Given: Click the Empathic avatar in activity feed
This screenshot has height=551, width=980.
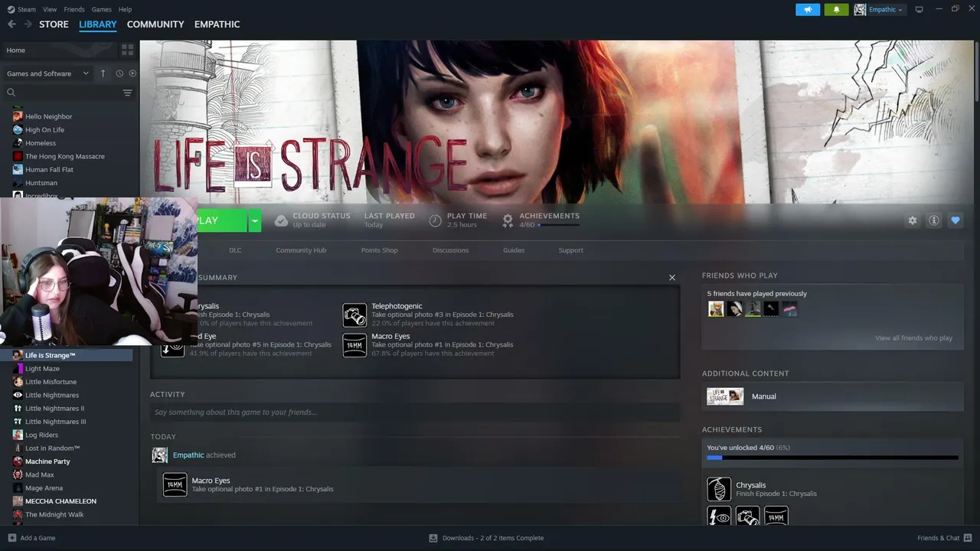Looking at the screenshot, I should pyautogui.click(x=159, y=455).
